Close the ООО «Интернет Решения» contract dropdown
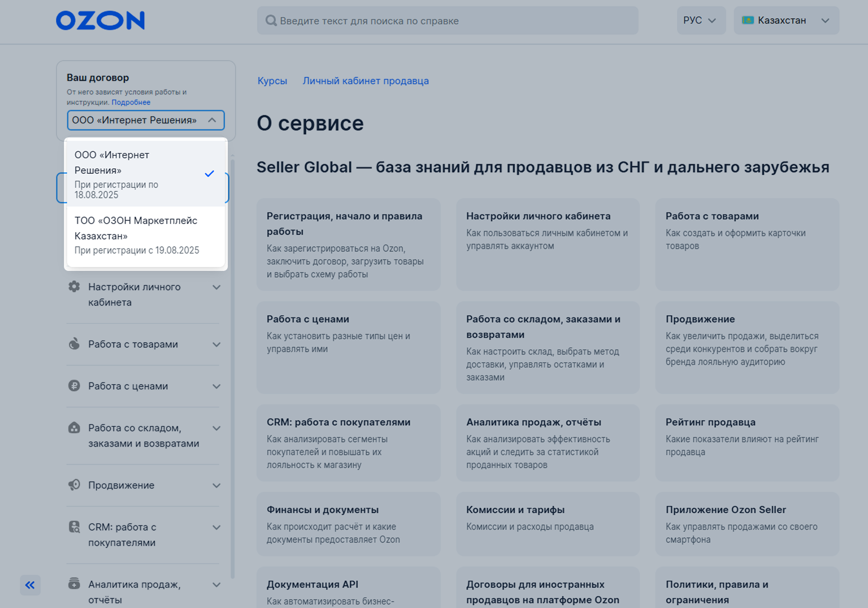This screenshot has height=608, width=868. point(146,120)
